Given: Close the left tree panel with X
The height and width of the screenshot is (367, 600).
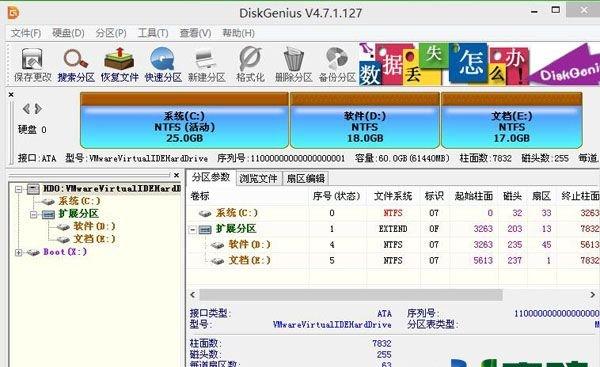Looking at the screenshot, I should (x=176, y=175).
